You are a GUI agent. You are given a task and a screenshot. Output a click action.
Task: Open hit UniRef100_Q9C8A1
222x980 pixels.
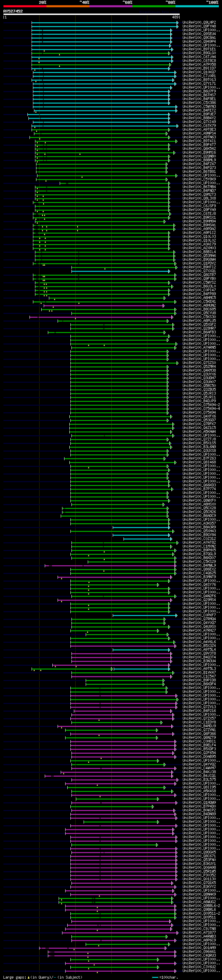pos(199,38)
